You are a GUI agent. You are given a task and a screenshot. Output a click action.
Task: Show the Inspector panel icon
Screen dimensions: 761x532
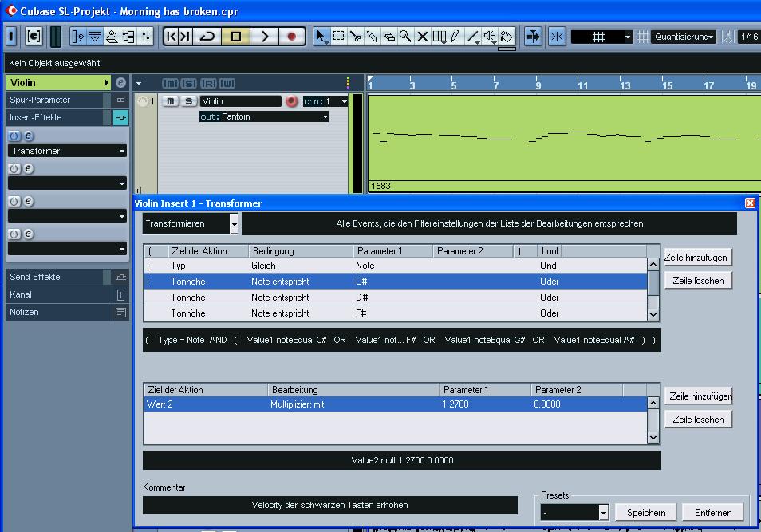coord(77,37)
